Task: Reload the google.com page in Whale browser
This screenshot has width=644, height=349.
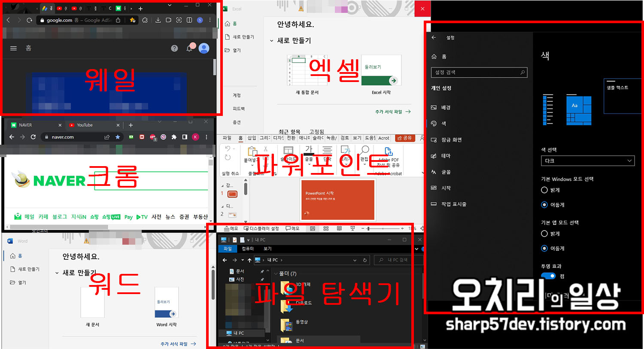Action: [29, 20]
